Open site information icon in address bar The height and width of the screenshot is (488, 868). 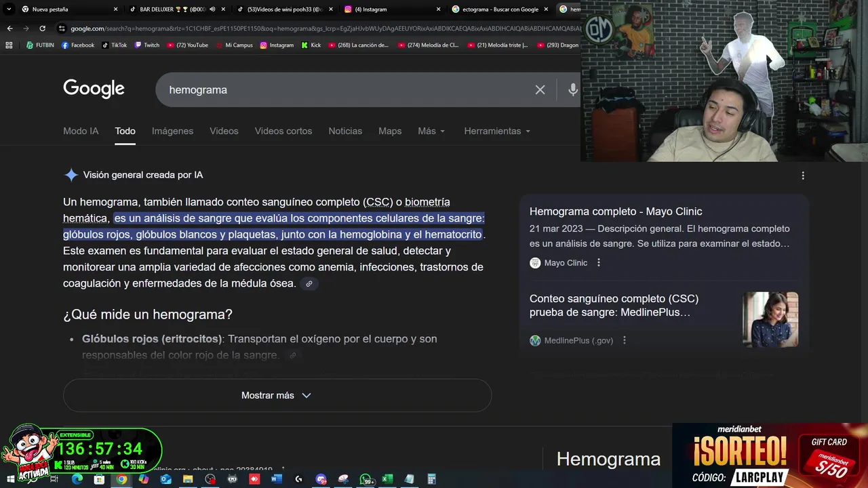(62, 28)
